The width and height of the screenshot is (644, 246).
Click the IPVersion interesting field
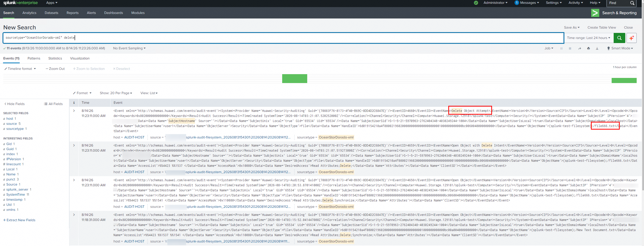[13, 159]
